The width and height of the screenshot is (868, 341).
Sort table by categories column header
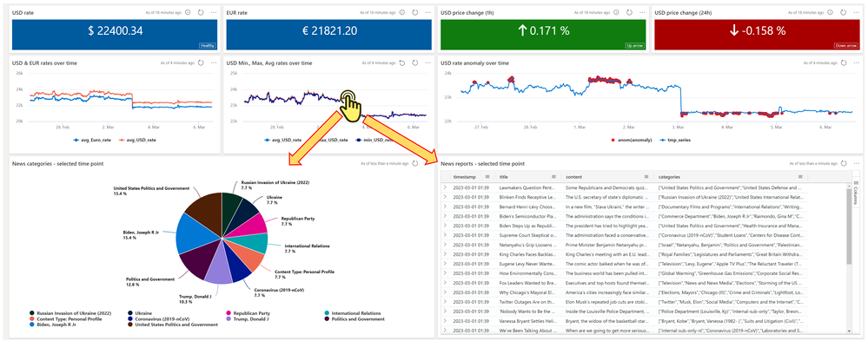pos(669,177)
